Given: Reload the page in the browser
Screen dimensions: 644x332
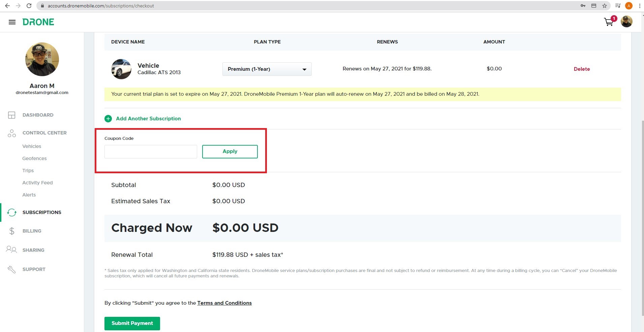Looking at the screenshot, I should pyautogui.click(x=29, y=6).
